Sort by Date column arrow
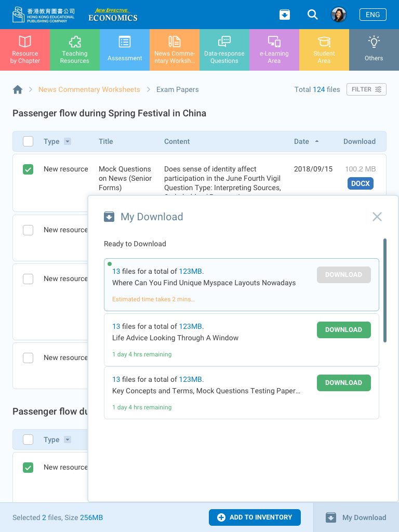The image size is (399, 532). click(317, 141)
